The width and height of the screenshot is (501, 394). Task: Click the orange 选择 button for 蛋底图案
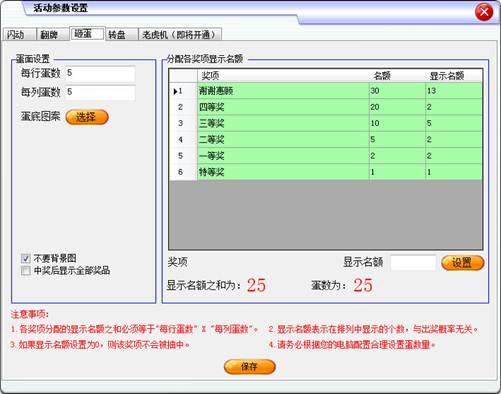click(87, 117)
